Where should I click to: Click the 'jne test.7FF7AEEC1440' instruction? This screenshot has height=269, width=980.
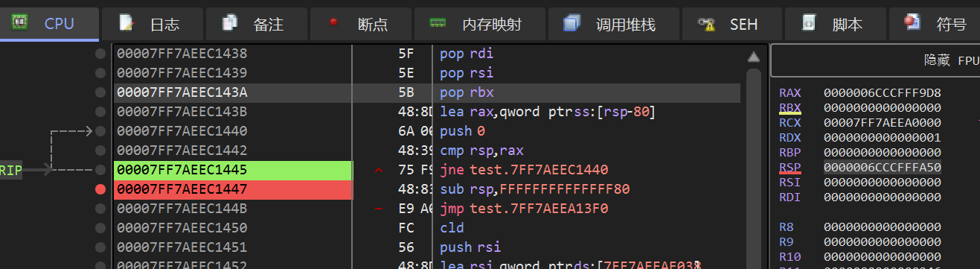[x=524, y=170]
